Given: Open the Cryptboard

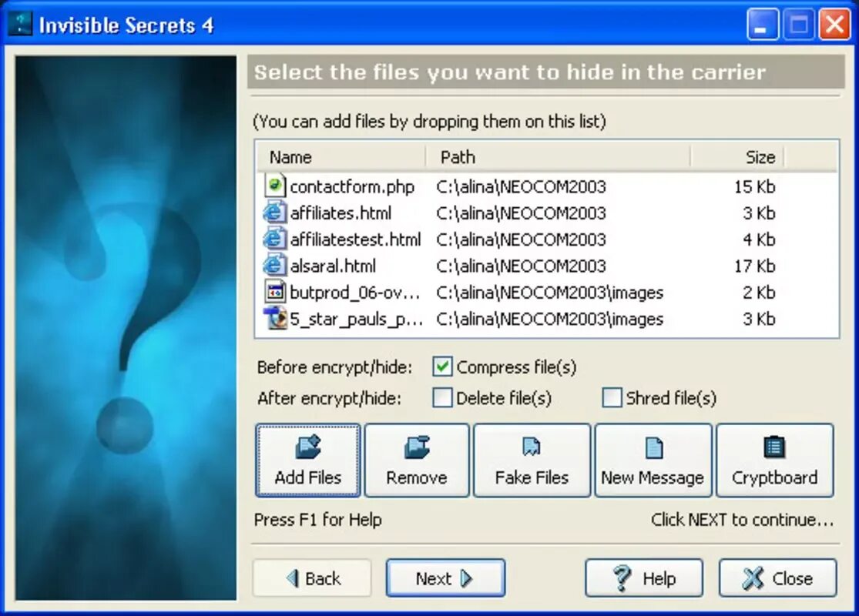Looking at the screenshot, I should point(774,460).
